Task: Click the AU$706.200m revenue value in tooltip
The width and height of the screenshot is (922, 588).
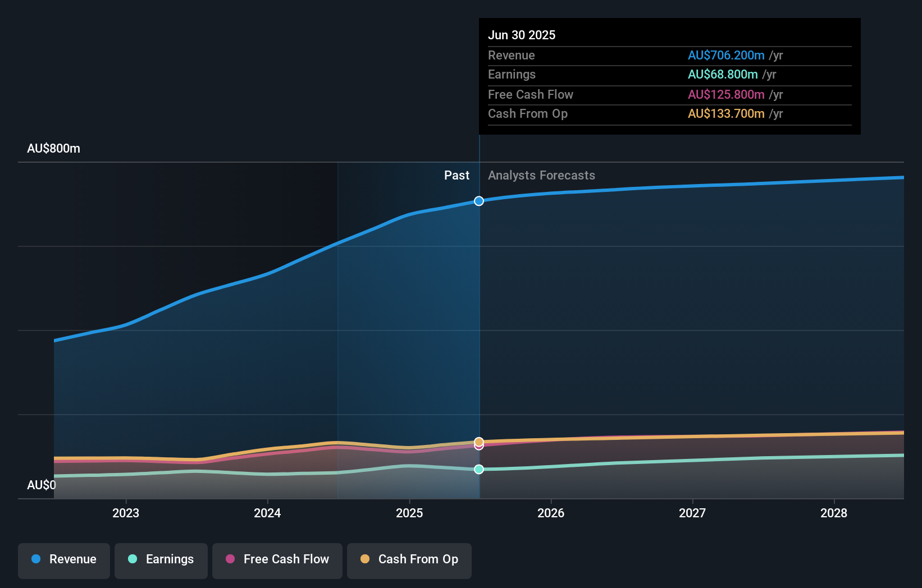Action: [x=726, y=56]
